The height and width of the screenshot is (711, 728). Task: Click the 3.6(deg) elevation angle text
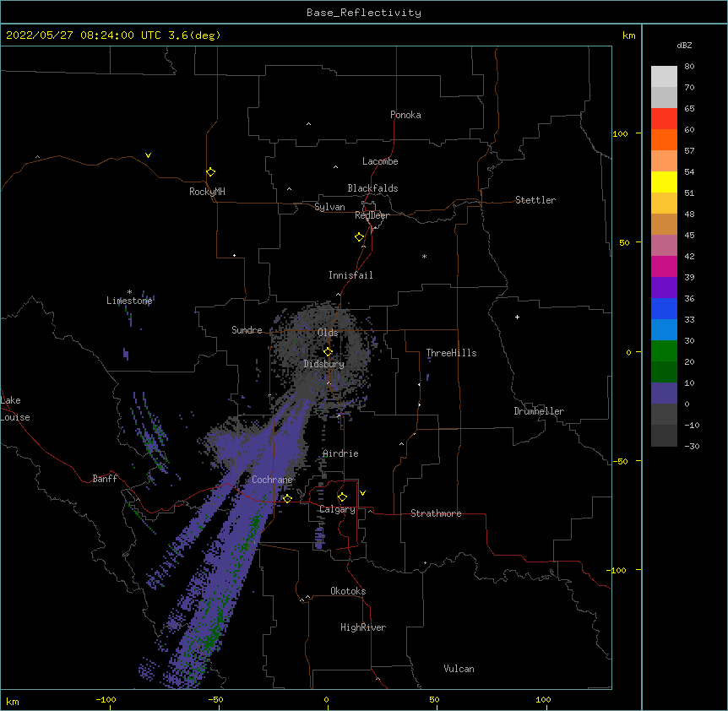pos(194,35)
